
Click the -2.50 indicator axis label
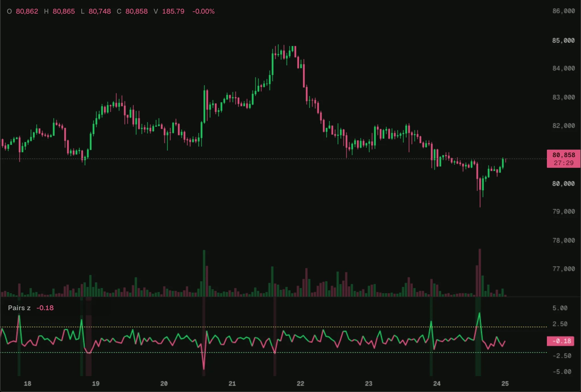tap(562, 356)
